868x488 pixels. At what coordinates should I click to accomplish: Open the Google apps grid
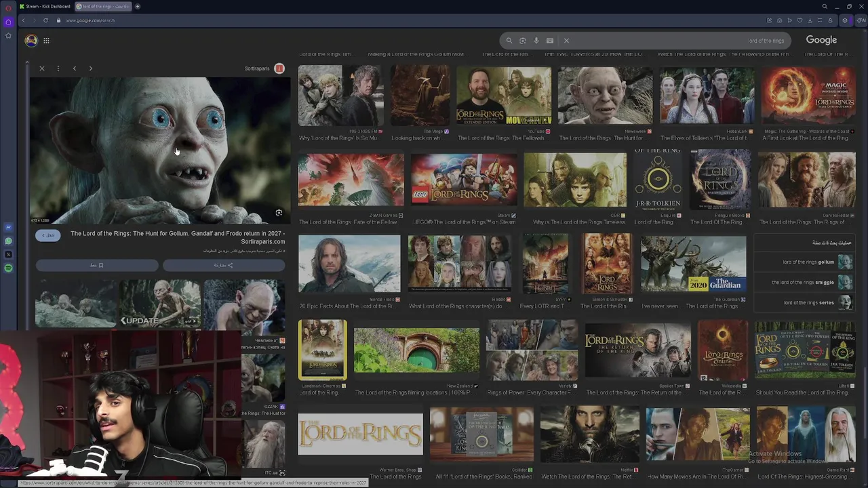pyautogui.click(x=46, y=41)
